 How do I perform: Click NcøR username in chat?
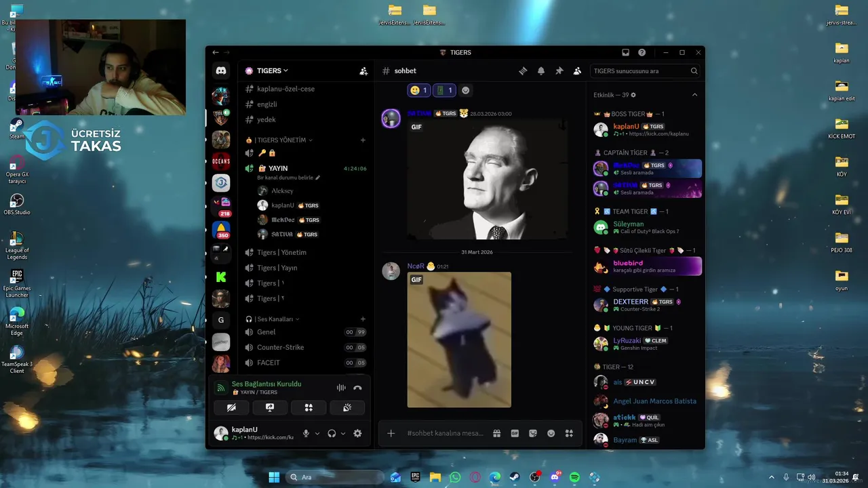pyautogui.click(x=416, y=266)
